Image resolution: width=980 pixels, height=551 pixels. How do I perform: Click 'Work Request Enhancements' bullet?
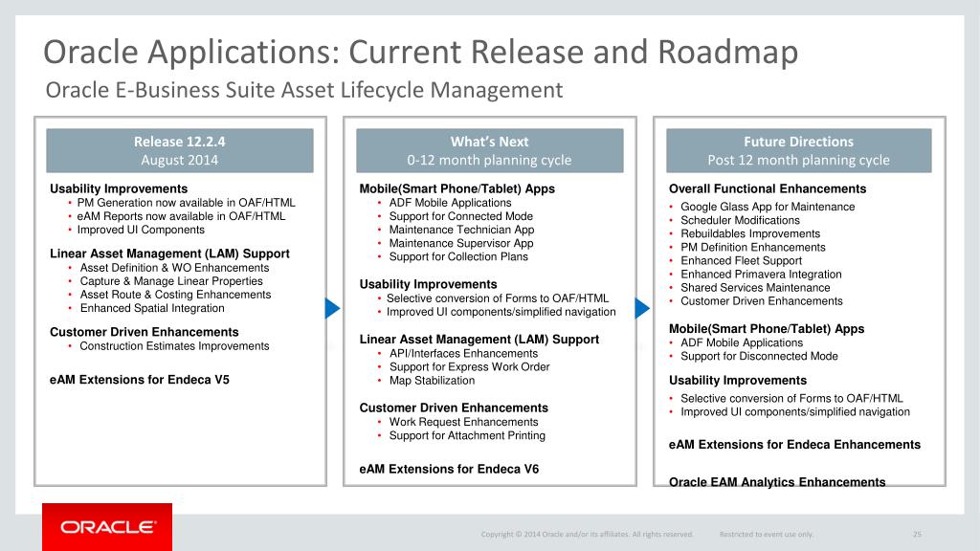tap(464, 422)
